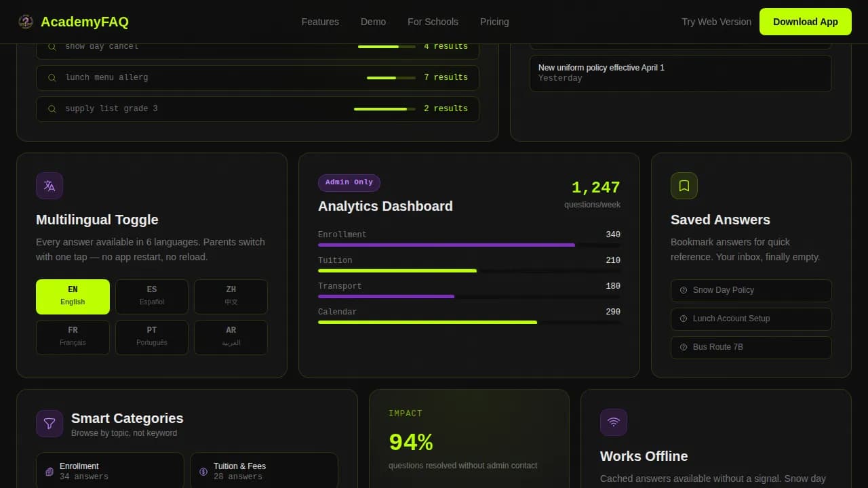Open the Enrollment 34 answers category
Viewport: 868px width, 488px height.
pyautogui.click(x=110, y=470)
